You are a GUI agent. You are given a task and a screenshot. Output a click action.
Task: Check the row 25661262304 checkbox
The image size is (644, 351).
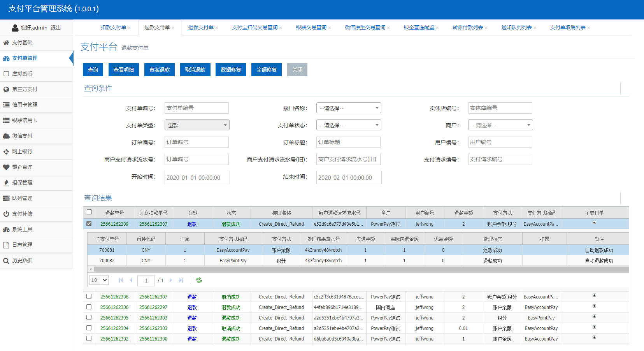click(x=89, y=328)
